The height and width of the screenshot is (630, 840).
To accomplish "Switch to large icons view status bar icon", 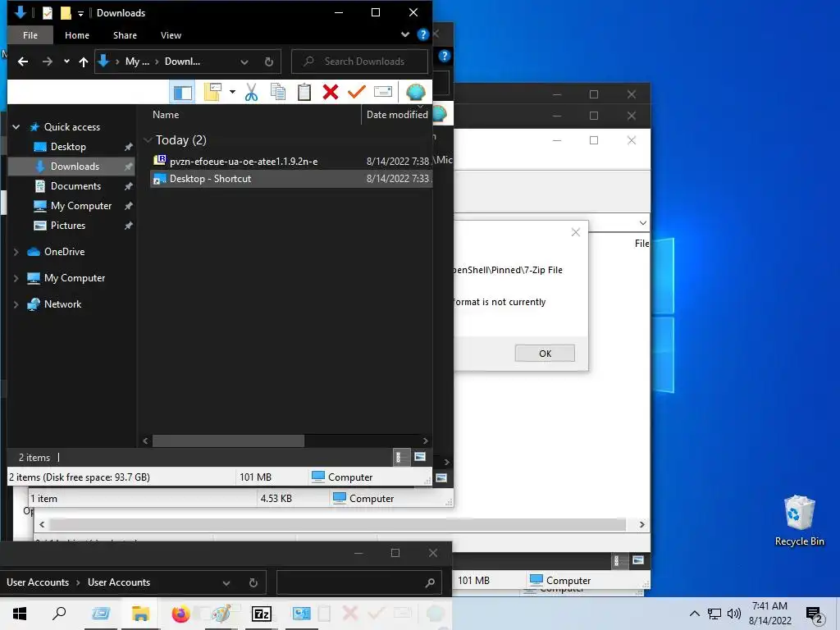I will click(x=420, y=457).
